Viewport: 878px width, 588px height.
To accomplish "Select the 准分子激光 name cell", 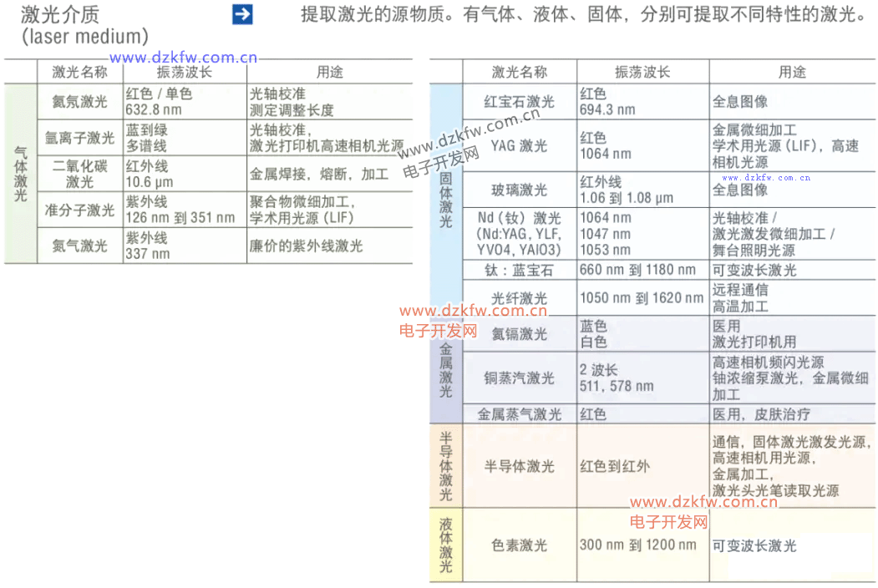I will [x=80, y=210].
